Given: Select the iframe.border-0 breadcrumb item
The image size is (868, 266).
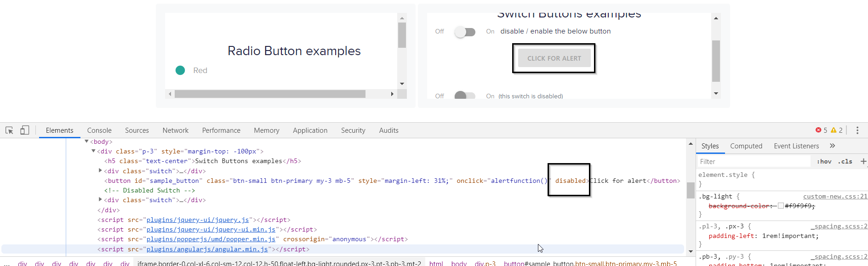Looking at the screenshot, I should click(279, 263).
